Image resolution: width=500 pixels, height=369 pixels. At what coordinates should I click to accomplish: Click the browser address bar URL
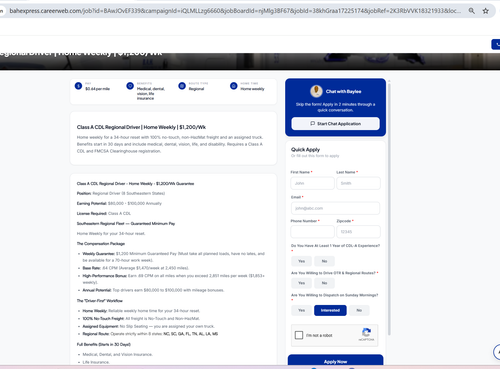(x=235, y=11)
